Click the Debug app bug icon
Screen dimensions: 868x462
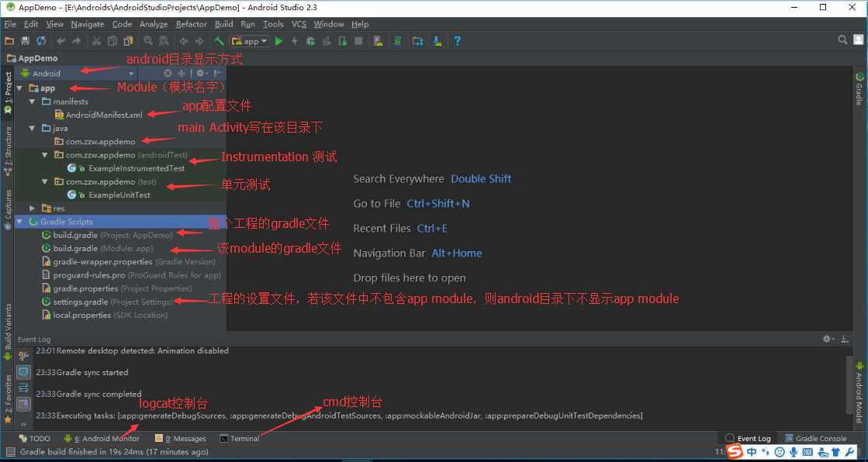[x=310, y=41]
